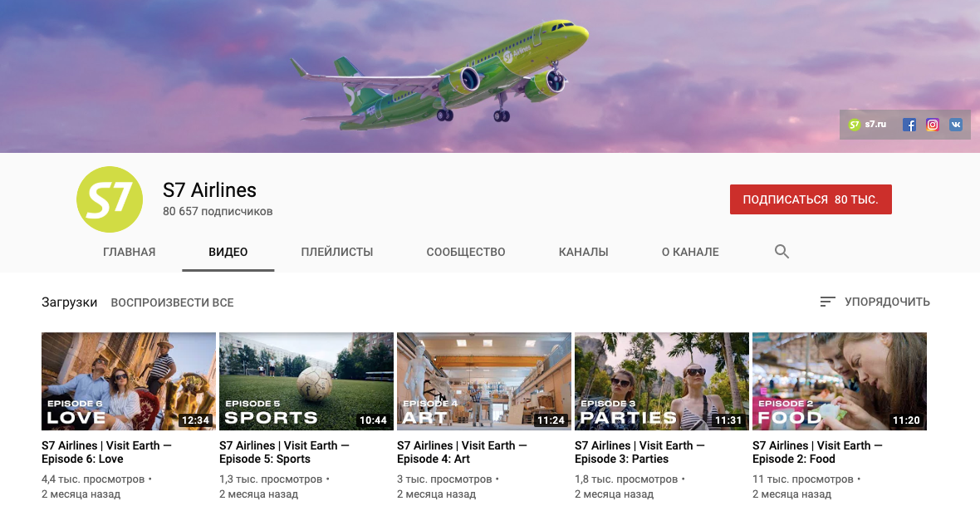Screen dimensions: 980x516
Task: Click the Episode 3: Parties video title
Action: [639, 452]
